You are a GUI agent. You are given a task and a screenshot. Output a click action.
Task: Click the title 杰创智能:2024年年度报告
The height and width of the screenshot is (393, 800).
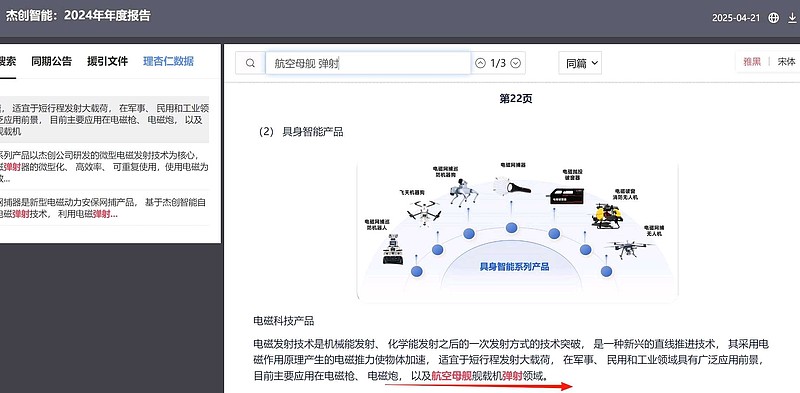[79, 15]
